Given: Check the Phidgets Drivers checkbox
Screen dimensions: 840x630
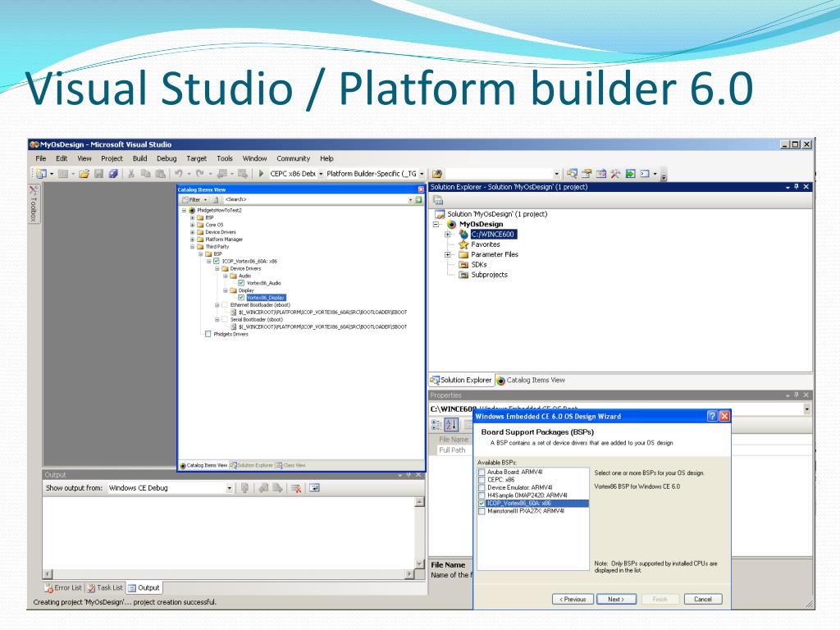Looking at the screenshot, I should 208,334.
